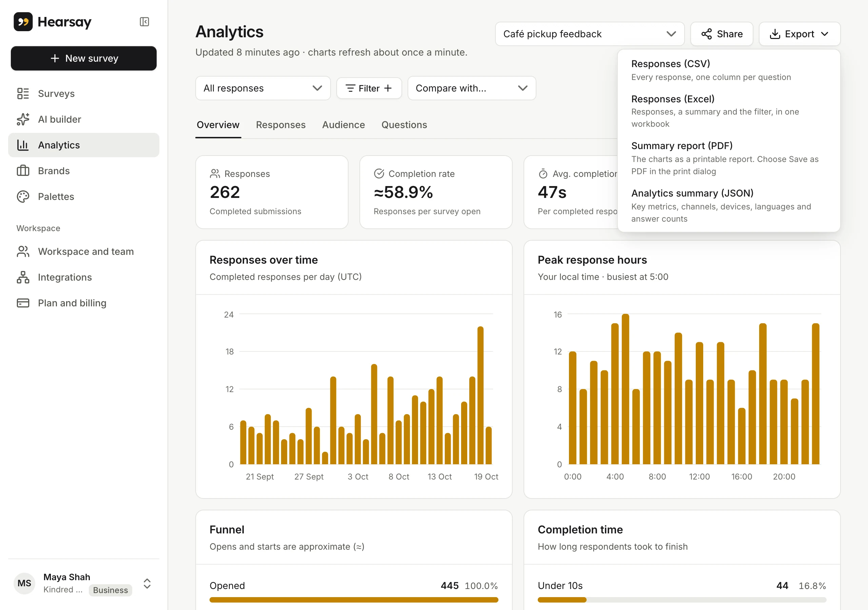Click the Surveys list icon
This screenshot has width=868, height=610.
point(23,94)
